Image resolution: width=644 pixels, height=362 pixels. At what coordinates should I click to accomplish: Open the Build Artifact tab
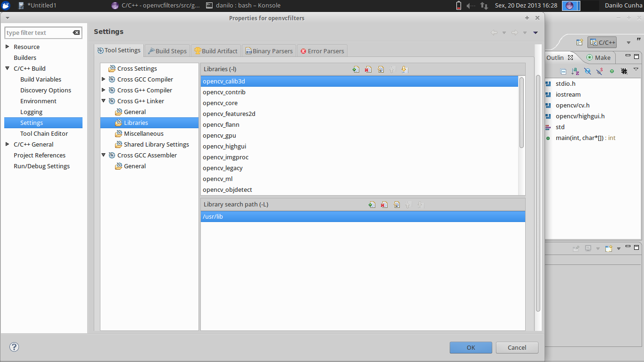coord(216,51)
